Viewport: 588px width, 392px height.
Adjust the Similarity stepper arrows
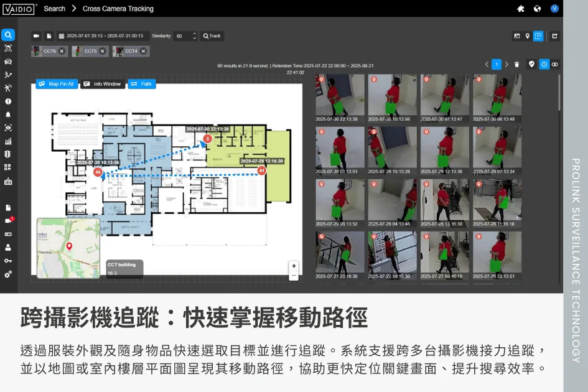[194, 36]
